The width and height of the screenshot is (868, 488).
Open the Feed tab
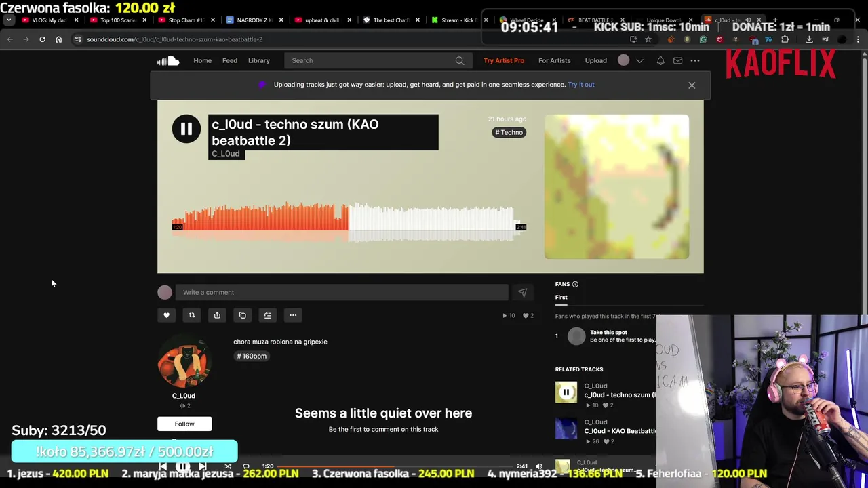(230, 60)
